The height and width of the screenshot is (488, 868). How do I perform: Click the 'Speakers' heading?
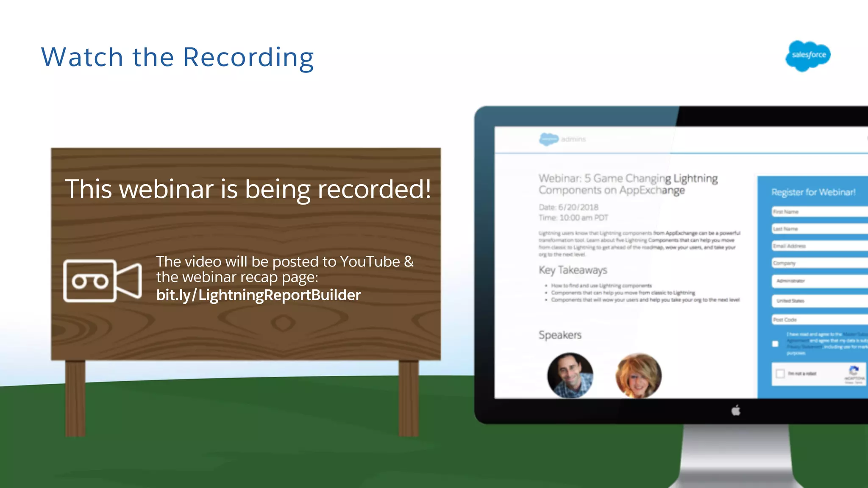(560, 335)
